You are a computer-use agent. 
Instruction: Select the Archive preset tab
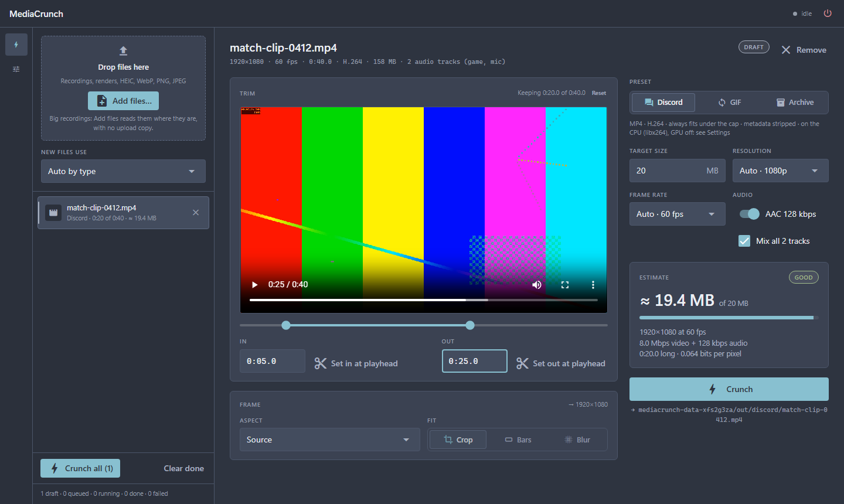795,103
